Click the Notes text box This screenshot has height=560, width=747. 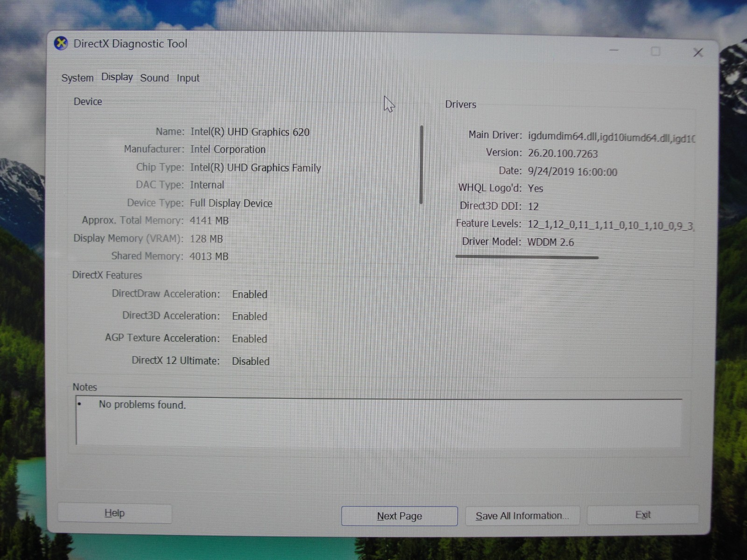pos(379,421)
